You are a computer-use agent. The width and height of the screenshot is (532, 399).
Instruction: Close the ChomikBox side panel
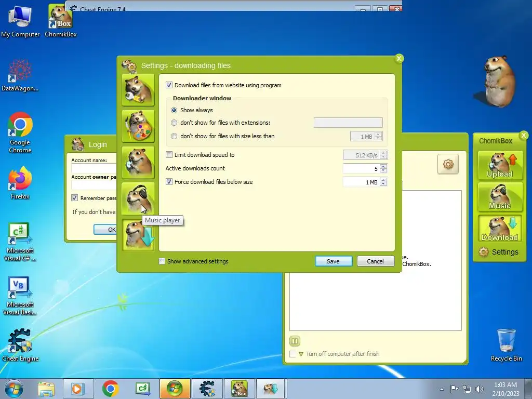coord(524,136)
